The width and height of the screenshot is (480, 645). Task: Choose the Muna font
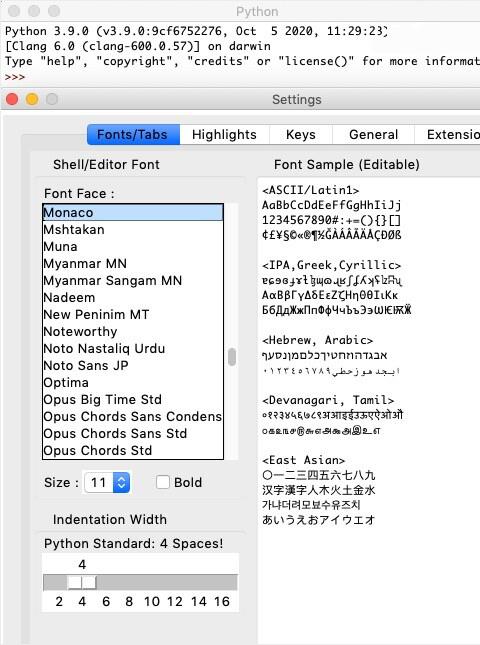pos(133,246)
